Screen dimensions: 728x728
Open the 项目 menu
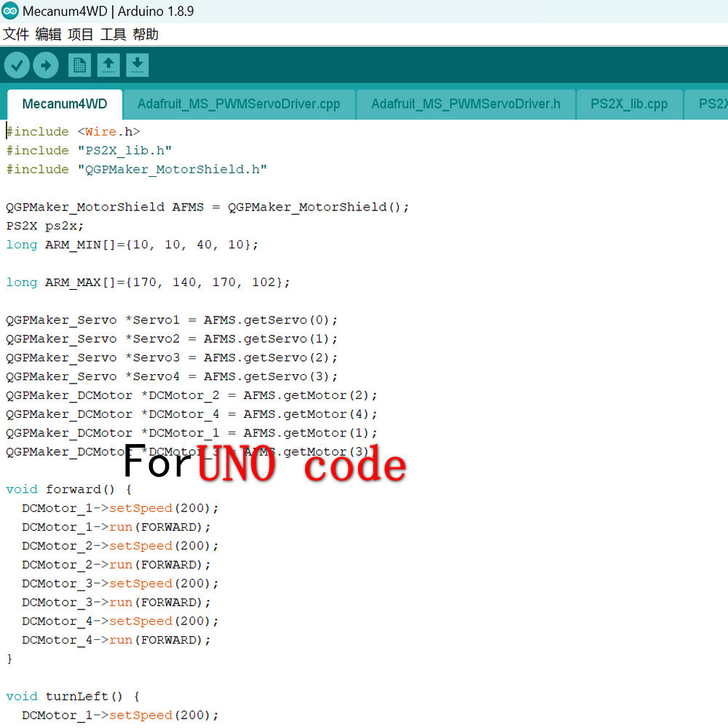(x=81, y=34)
